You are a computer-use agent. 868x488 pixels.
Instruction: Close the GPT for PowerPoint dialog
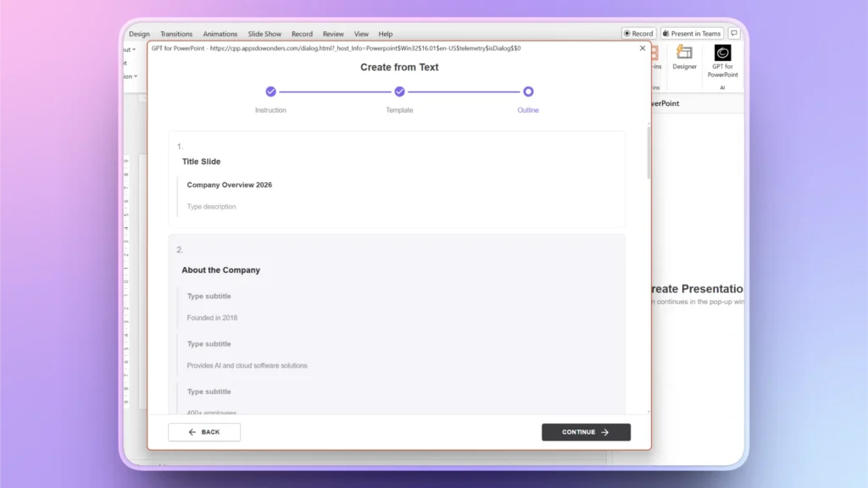pyautogui.click(x=643, y=48)
